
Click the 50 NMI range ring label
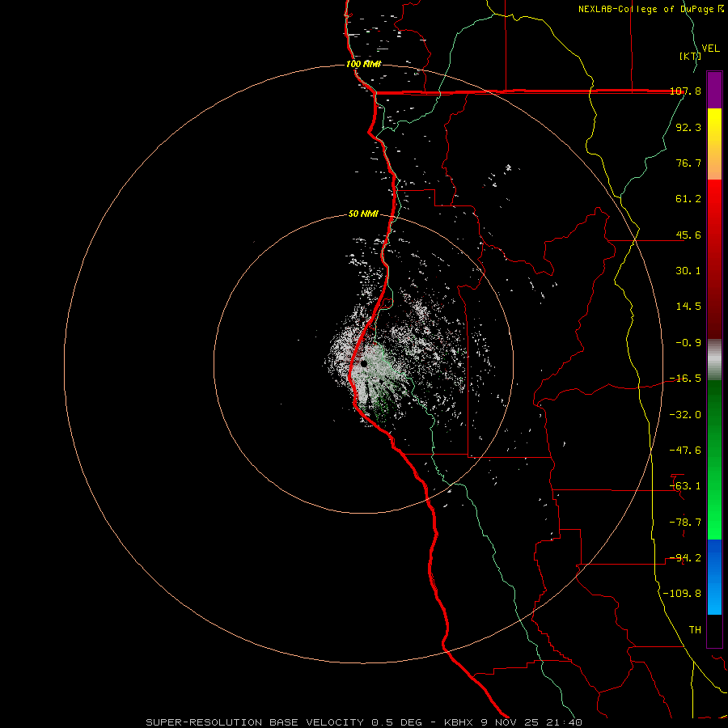(363, 214)
